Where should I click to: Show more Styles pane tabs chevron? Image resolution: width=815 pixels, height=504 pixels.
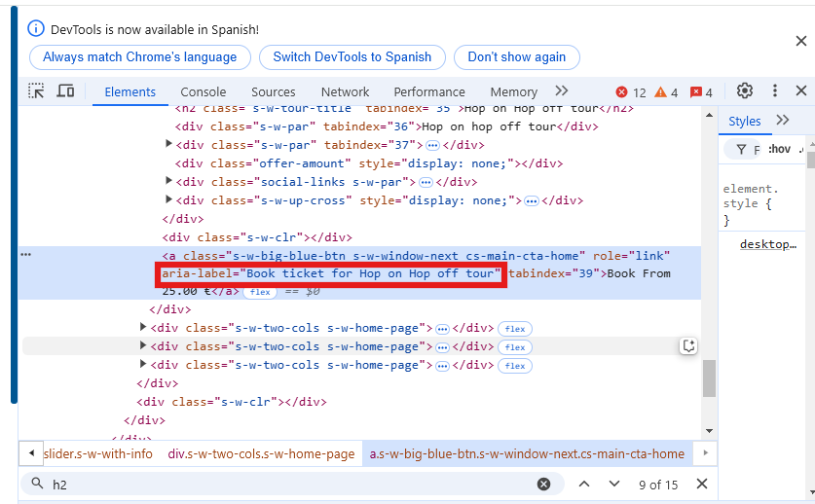point(782,120)
